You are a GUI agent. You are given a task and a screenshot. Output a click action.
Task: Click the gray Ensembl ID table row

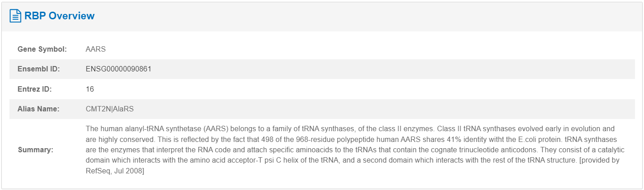(x=322, y=69)
